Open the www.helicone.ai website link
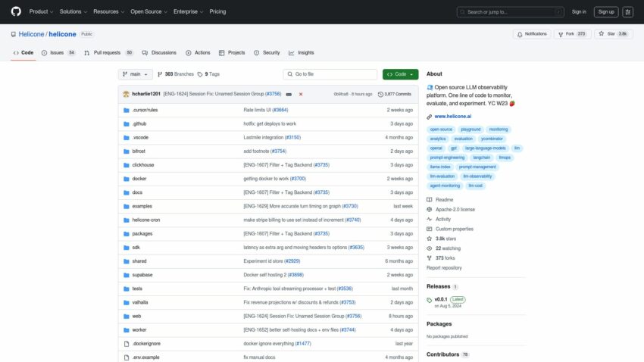This screenshot has height=362, width=644. 452,116
